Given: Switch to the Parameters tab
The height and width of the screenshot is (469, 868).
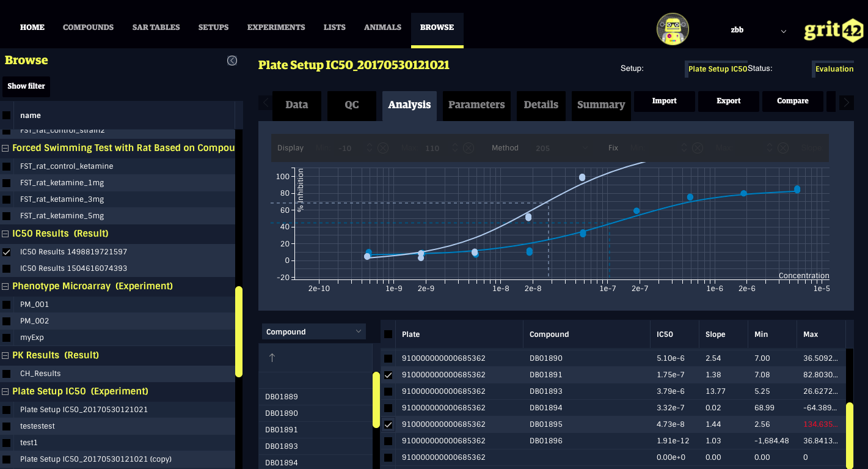Looking at the screenshot, I should coord(476,105).
